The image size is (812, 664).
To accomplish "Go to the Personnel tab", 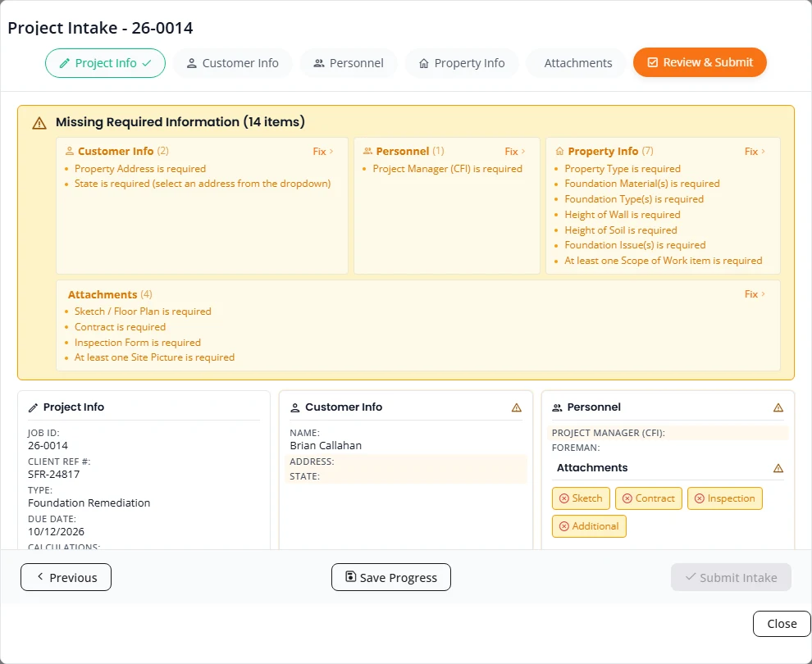I will [x=349, y=63].
